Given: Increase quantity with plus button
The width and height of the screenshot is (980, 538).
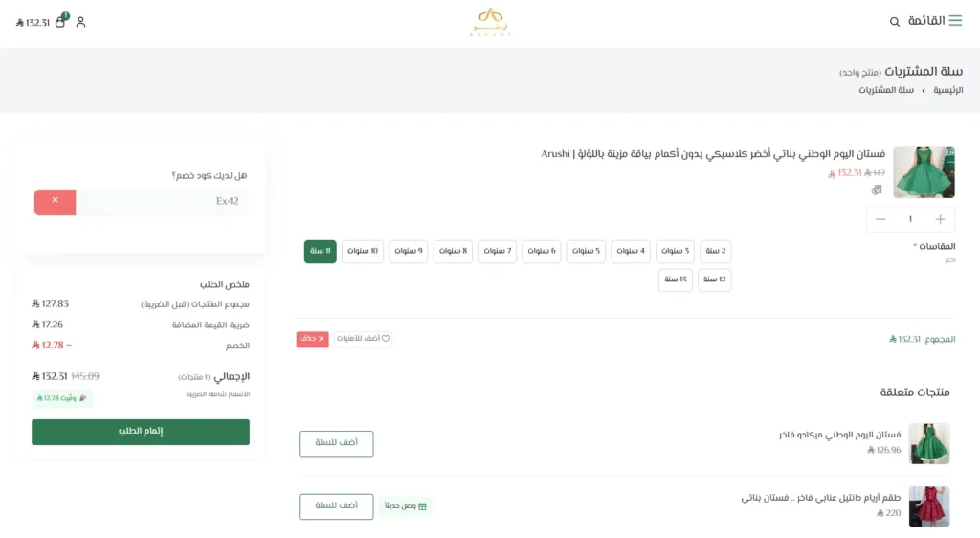Looking at the screenshot, I should [940, 219].
